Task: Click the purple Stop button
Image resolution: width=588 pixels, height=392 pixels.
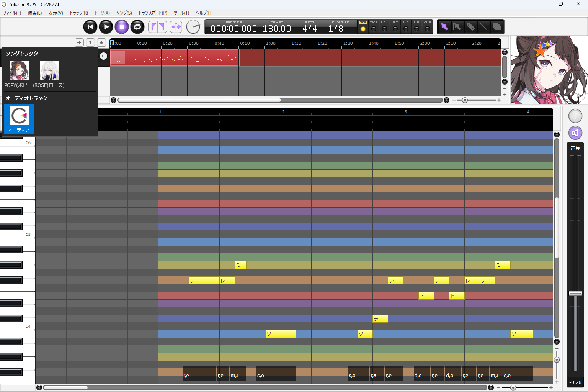Action: point(122,27)
